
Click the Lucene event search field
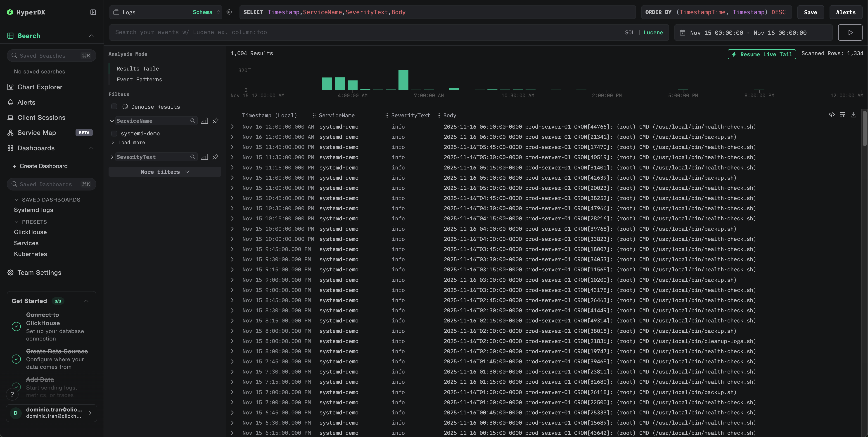[337, 32]
